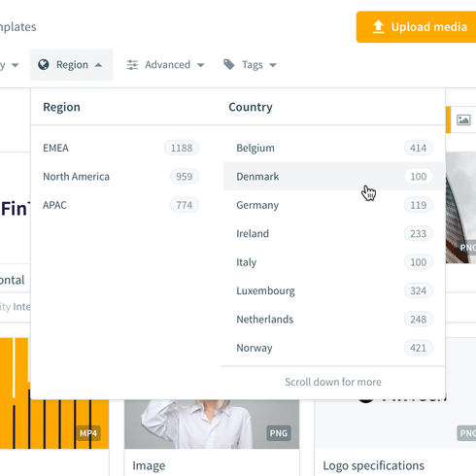Image resolution: width=476 pixels, height=476 pixels.
Task: Choose Germany from the country list
Action: tap(334, 205)
